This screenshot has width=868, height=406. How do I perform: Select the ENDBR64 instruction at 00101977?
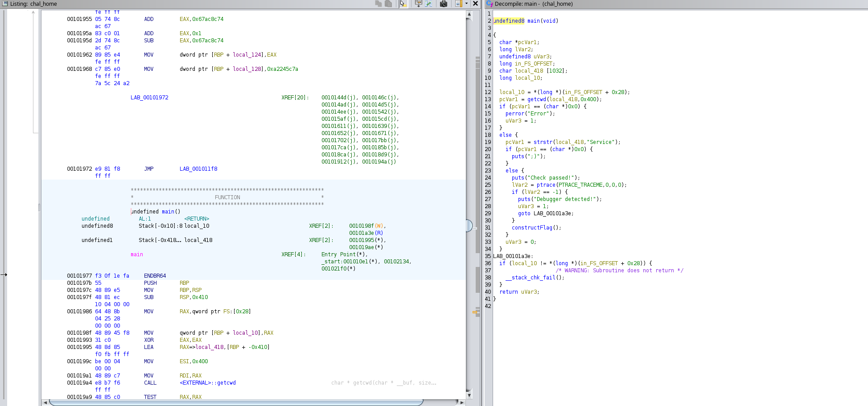point(155,276)
